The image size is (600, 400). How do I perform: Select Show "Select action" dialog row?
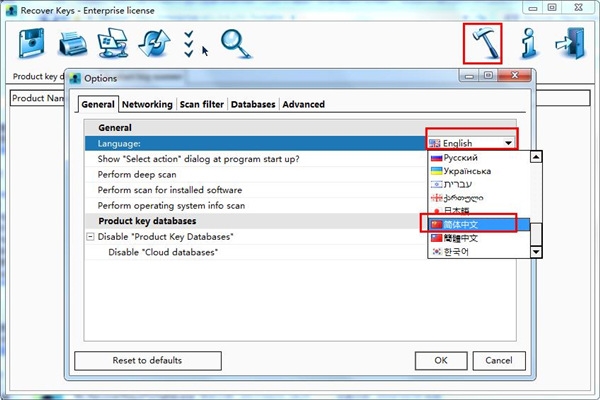pos(255,159)
